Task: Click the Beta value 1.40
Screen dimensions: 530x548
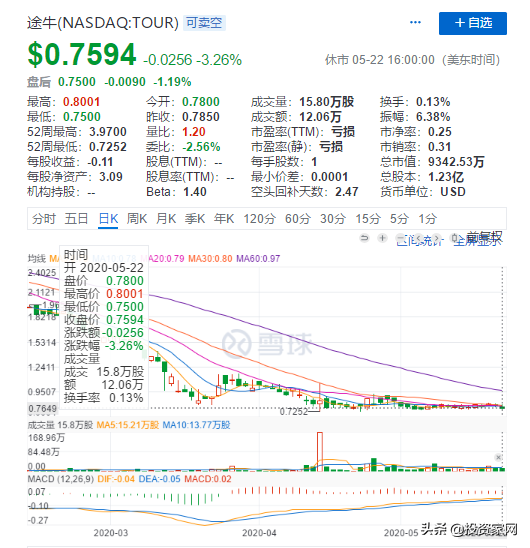Action: click(195, 192)
